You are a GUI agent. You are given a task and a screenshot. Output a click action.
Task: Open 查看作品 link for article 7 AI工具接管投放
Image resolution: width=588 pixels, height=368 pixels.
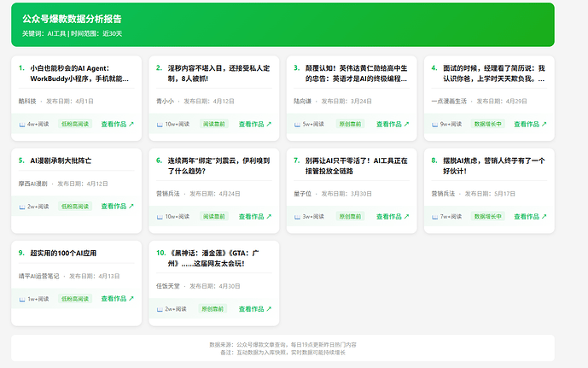click(393, 217)
